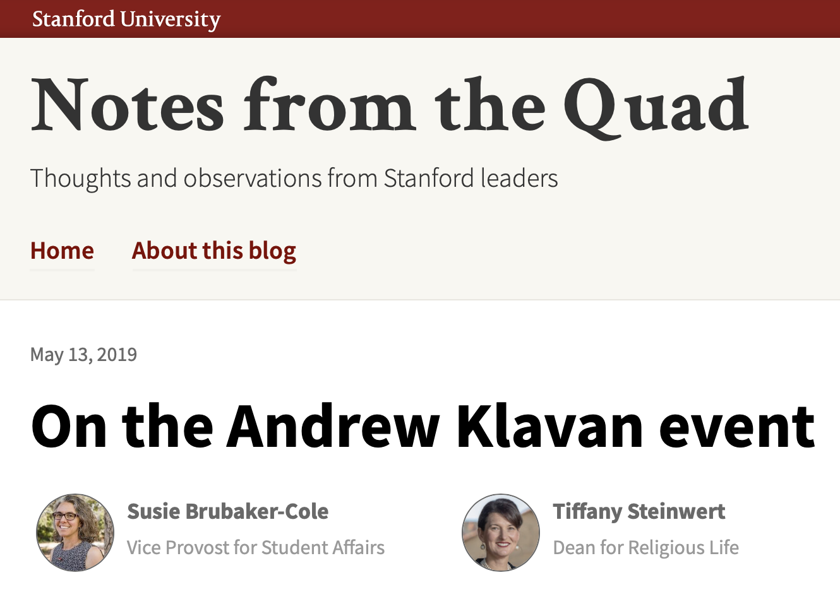Click the Stanford University wordmark logo
This screenshot has height=616, width=840.
click(x=126, y=19)
